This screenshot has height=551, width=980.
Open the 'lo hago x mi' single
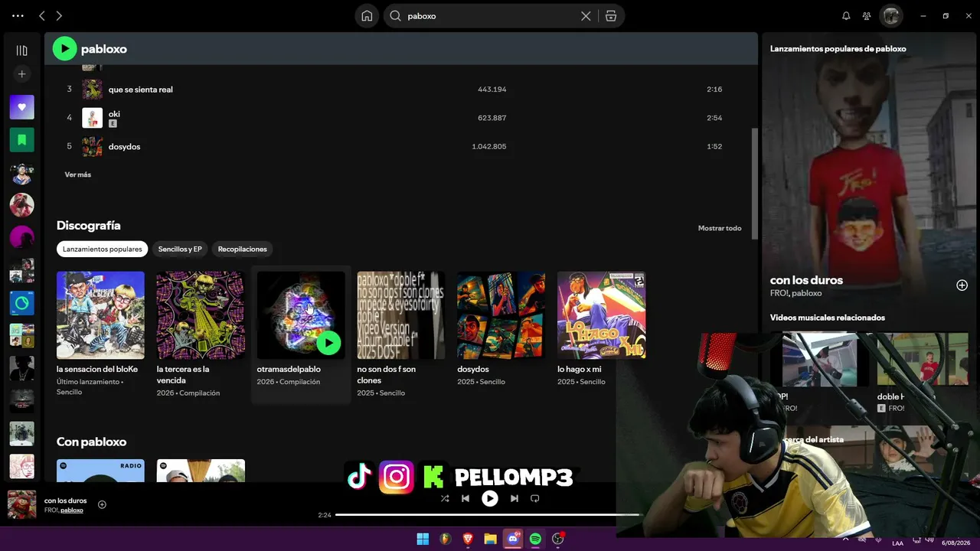pos(602,334)
